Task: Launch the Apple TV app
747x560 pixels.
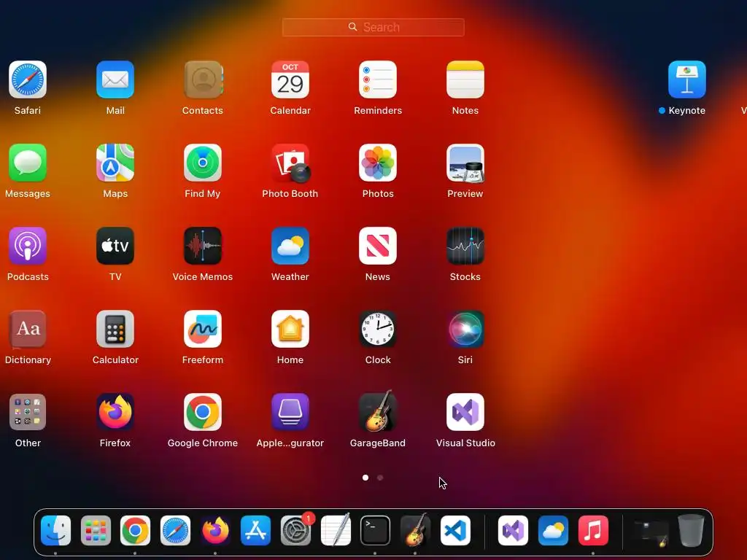Action: [x=115, y=246]
